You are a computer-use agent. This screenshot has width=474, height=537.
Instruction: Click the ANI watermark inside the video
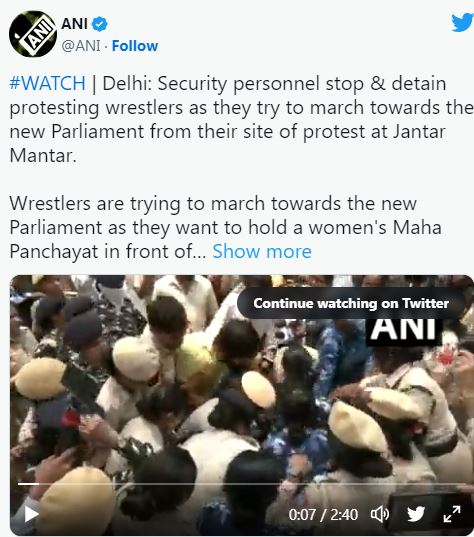(x=403, y=329)
